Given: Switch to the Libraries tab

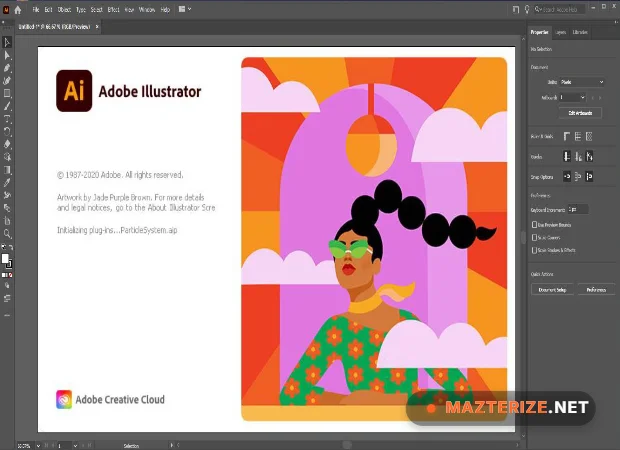Looking at the screenshot, I should point(580,32).
